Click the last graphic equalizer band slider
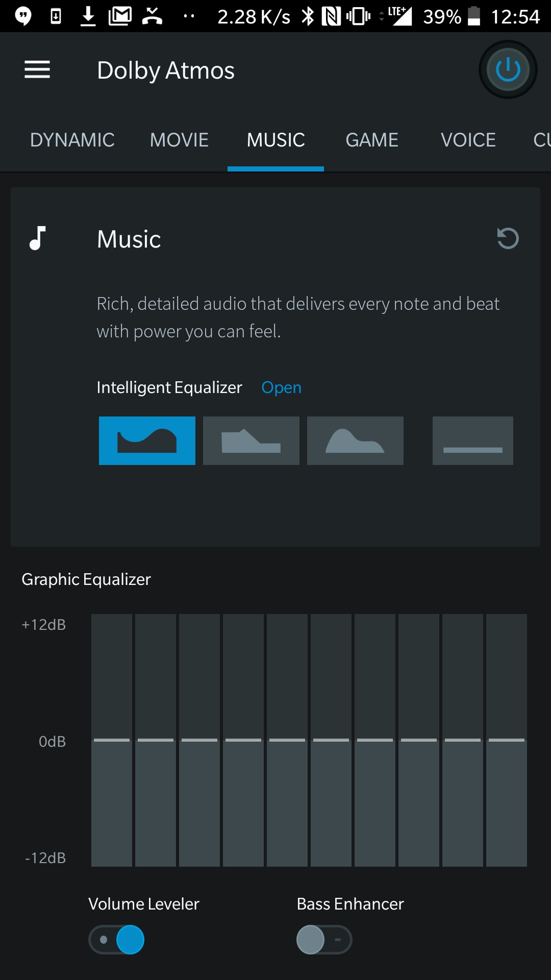Image resolution: width=551 pixels, height=980 pixels. (x=507, y=740)
